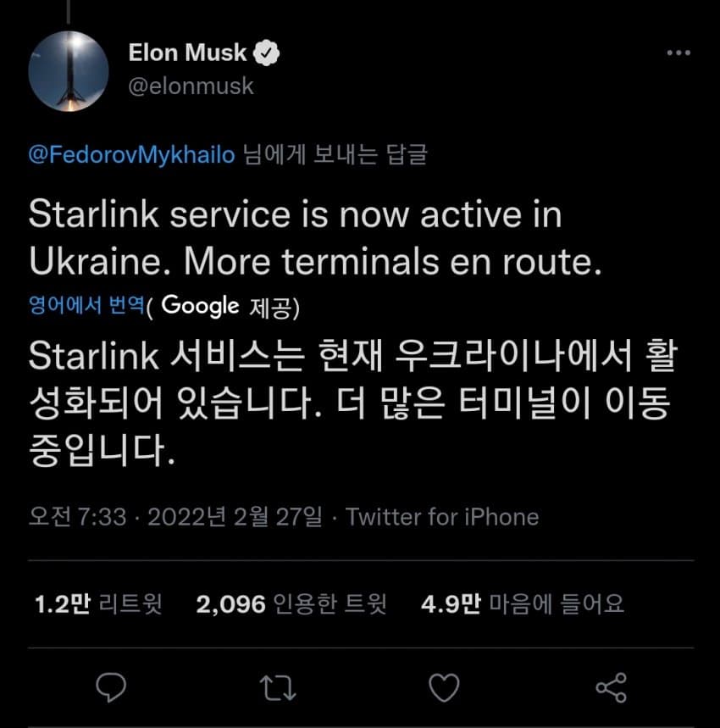Click the 2022년 2월 27일 date
This screenshot has width=720, height=728.
point(235,516)
